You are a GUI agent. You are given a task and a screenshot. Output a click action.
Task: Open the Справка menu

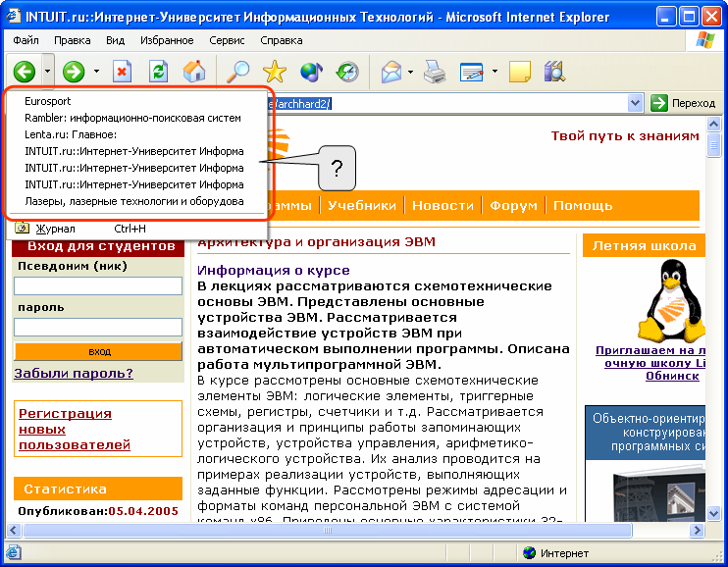tap(282, 40)
